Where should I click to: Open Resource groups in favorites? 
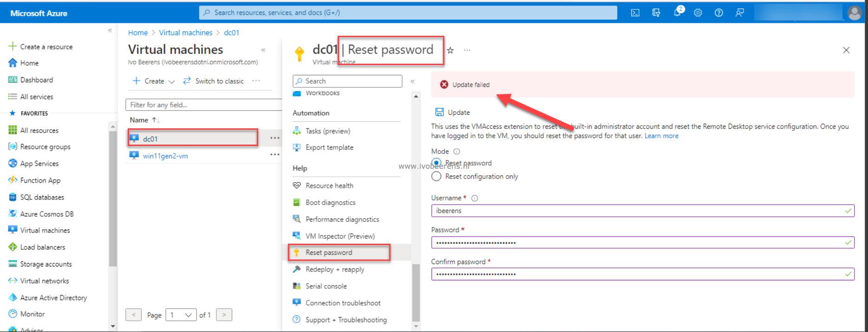(x=39, y=146)
